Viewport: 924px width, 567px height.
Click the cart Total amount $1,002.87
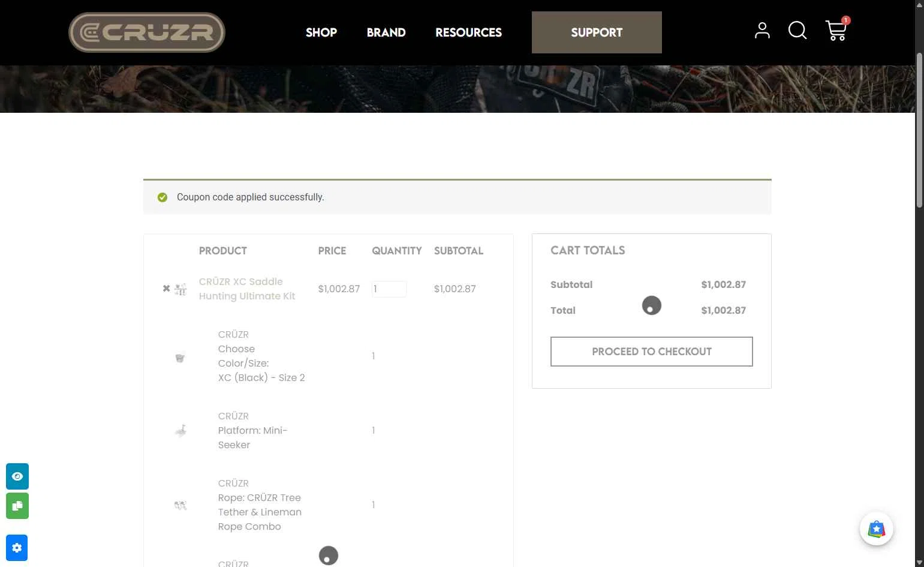(x=724, y=310)
